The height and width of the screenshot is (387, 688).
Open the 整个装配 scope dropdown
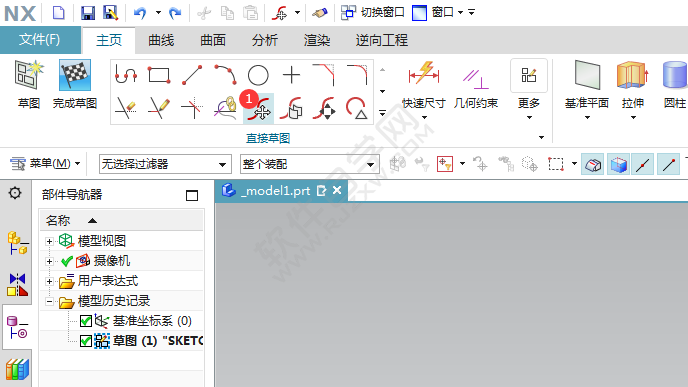pos(309,165)
